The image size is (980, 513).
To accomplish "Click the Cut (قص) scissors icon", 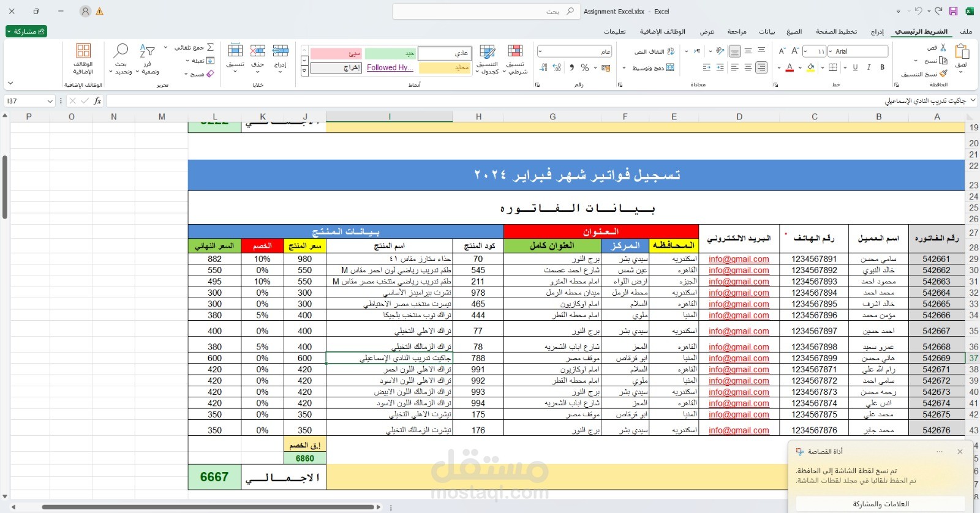I will click(x=943, y=47).
